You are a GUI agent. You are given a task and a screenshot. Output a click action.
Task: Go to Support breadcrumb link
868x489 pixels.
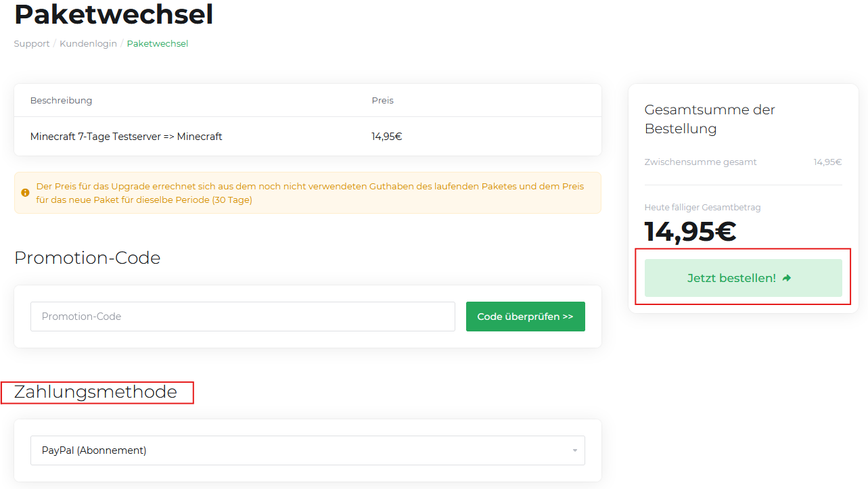tap(32, 44)
